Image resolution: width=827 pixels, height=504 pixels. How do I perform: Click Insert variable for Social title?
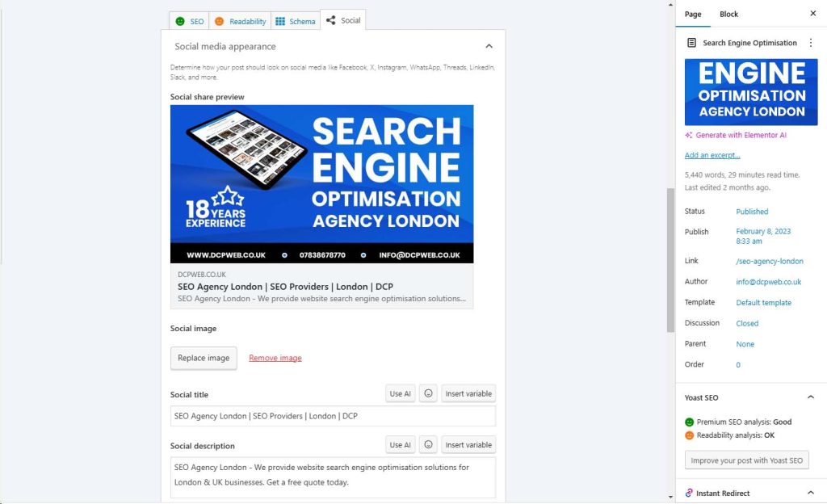tap(468, 393)
